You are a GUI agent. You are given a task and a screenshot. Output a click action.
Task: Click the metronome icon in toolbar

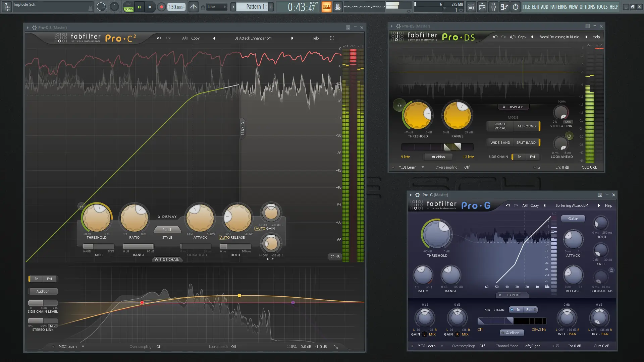tap(194, 7)
